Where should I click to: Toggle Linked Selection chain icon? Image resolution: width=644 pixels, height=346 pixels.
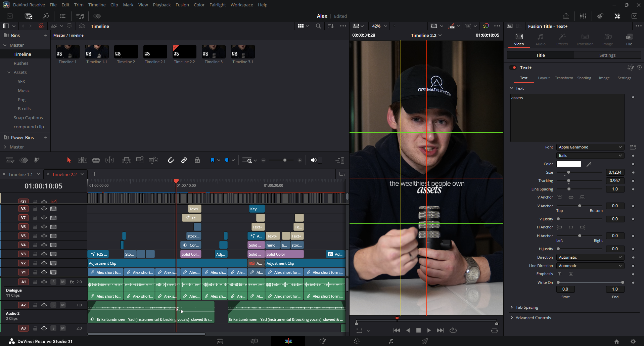[x=184, y=160]
